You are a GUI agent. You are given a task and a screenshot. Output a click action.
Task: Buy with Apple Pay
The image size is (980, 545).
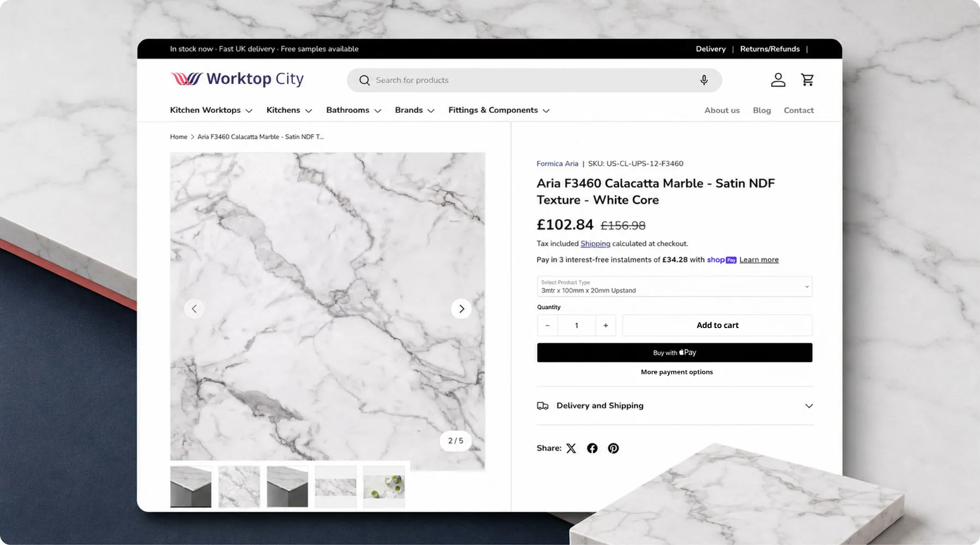pyautogui.click(x=675, y=353)
